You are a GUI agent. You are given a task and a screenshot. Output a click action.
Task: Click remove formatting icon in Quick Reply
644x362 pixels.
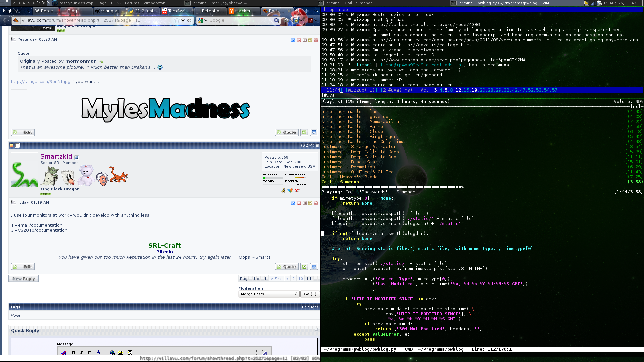[x=64, y=353]
